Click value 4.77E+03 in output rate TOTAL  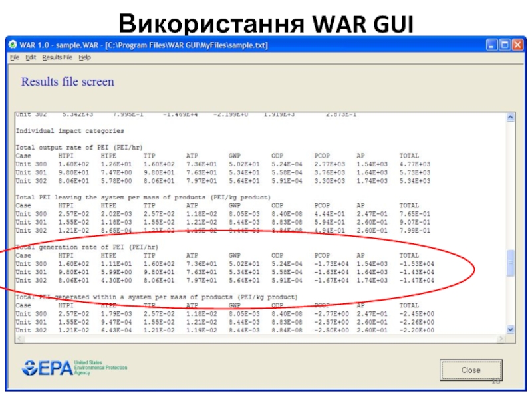pos(414,164)
